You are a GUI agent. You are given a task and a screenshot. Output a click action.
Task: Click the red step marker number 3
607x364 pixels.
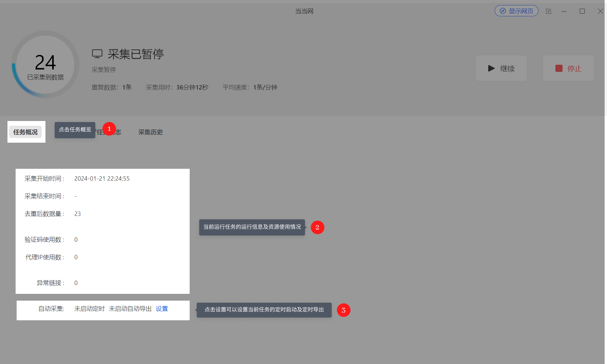(x=343, y=310)
